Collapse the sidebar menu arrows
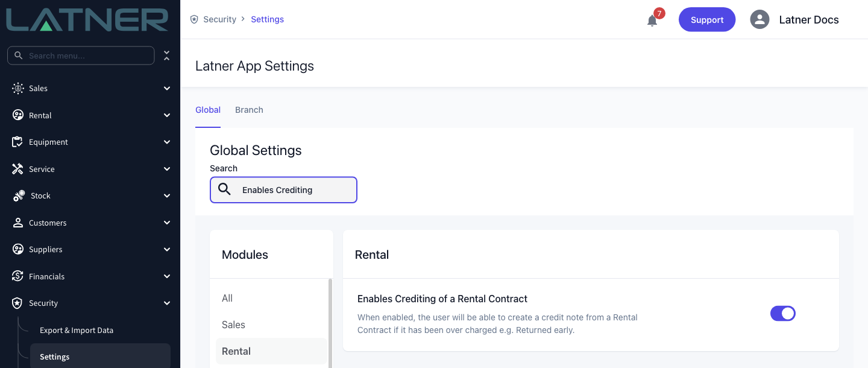 point(167,56)
